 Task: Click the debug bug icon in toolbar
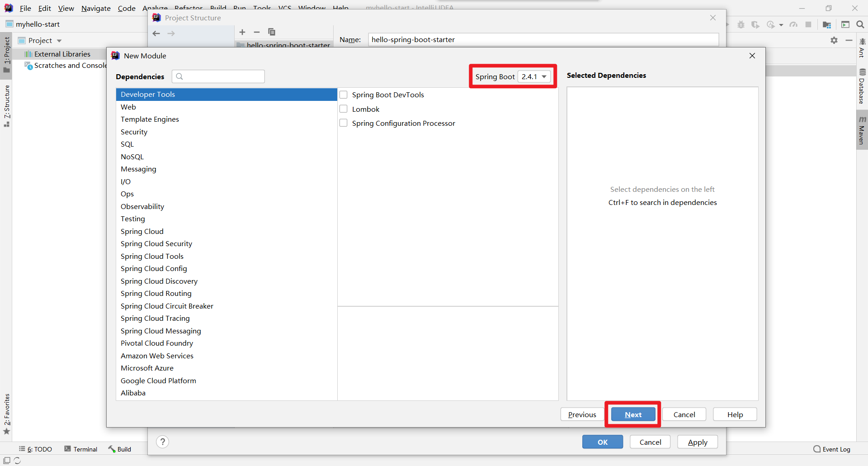741,24
